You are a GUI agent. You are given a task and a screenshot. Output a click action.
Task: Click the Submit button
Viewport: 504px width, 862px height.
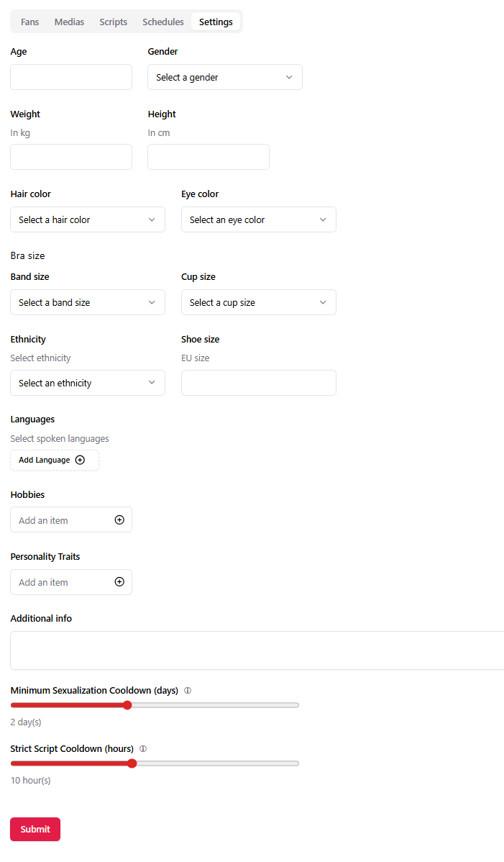(x=35, y=829)
